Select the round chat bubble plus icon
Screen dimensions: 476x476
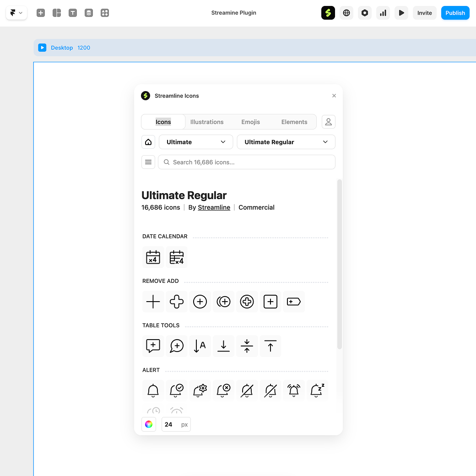pos(176,346)
